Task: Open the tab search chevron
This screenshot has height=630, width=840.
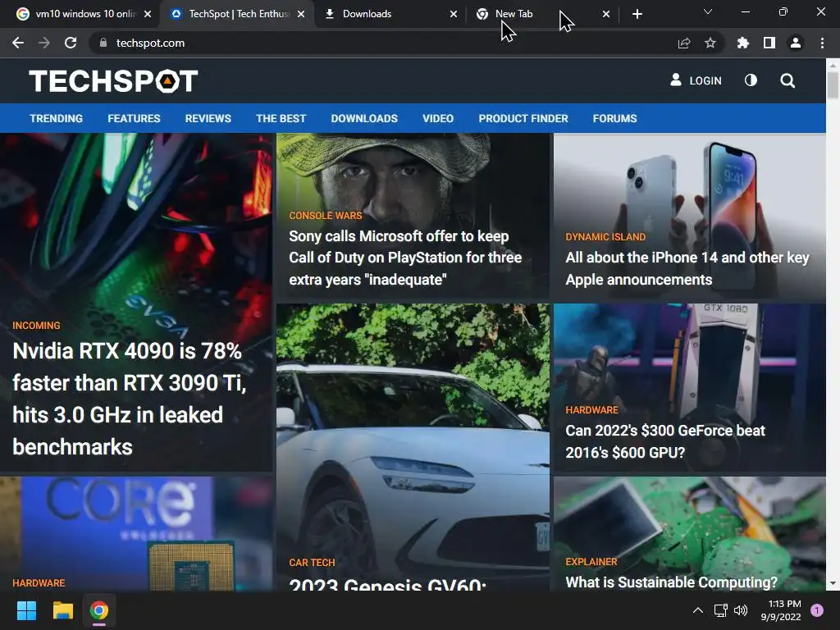Action: 708,11
